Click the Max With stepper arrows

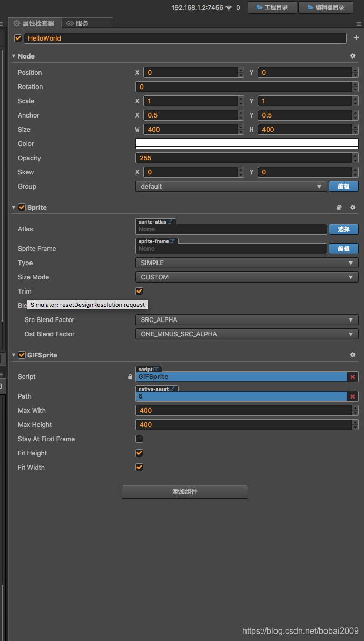pos(355,411)
